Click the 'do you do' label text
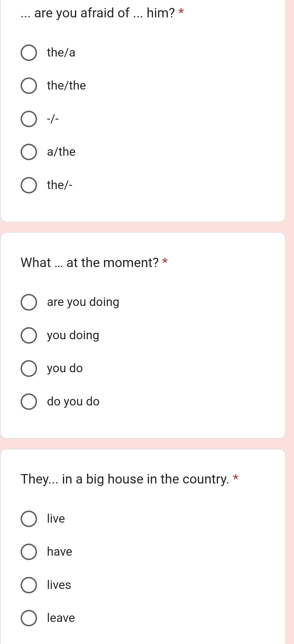Image resolution: width=294 pixels, height=644 pixels. [x=73, y=402]
